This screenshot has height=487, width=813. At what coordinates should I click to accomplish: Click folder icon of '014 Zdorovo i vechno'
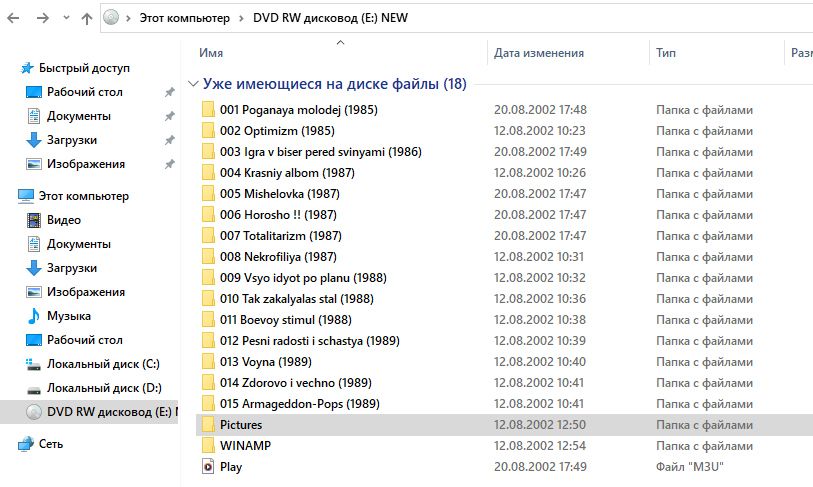click(208, 383)
